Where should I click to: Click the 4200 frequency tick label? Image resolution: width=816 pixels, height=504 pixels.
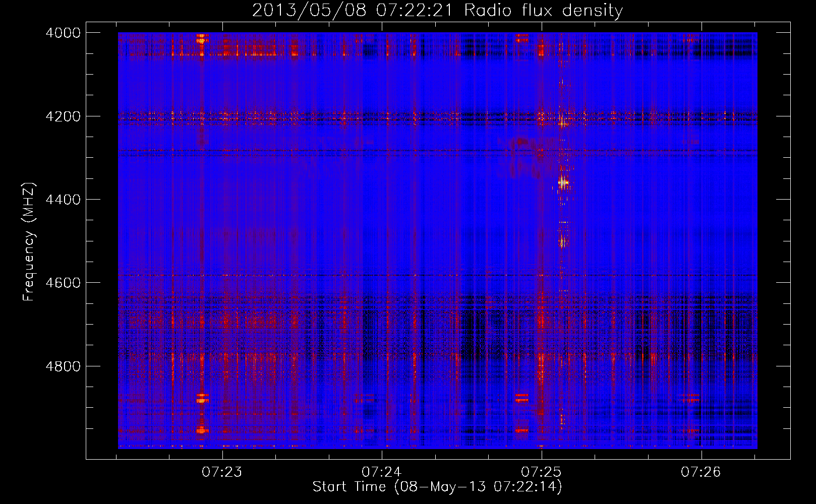pyautogui.click(x=63, y=116)
